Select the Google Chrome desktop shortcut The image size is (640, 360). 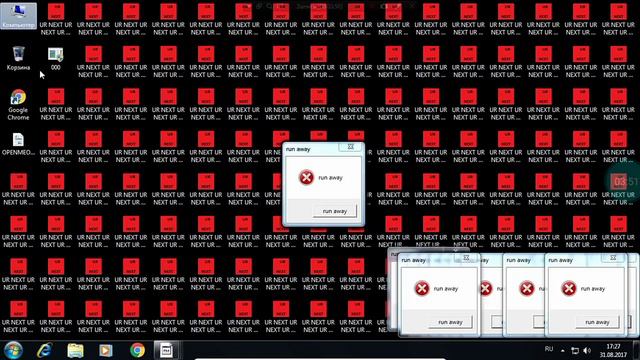click(x=18, y=105)
